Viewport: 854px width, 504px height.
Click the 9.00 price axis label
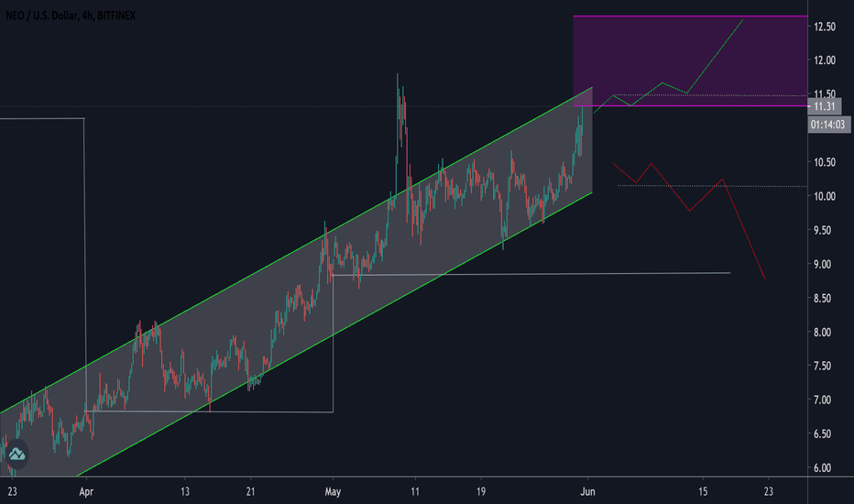[823, 264]
